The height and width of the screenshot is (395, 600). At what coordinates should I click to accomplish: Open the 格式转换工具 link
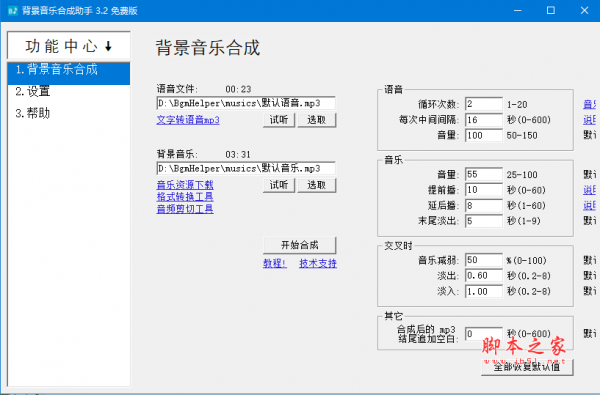[x=185, y=197]
